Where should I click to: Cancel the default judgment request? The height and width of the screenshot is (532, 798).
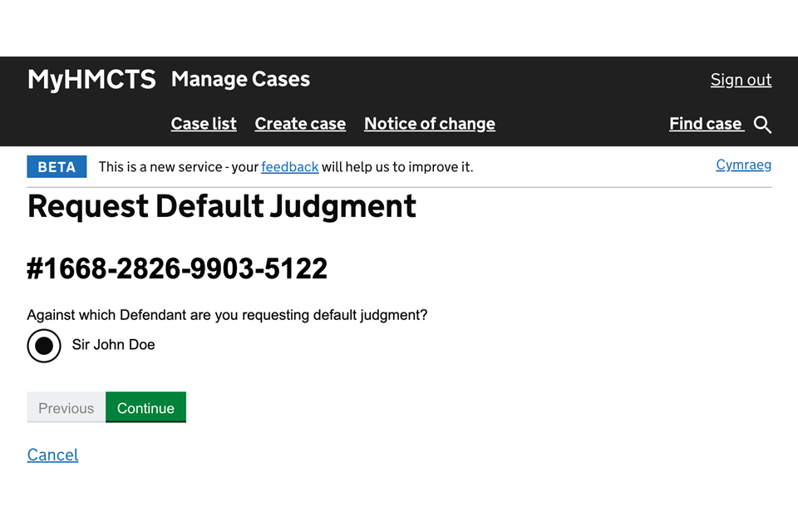[x=52, y=455]
